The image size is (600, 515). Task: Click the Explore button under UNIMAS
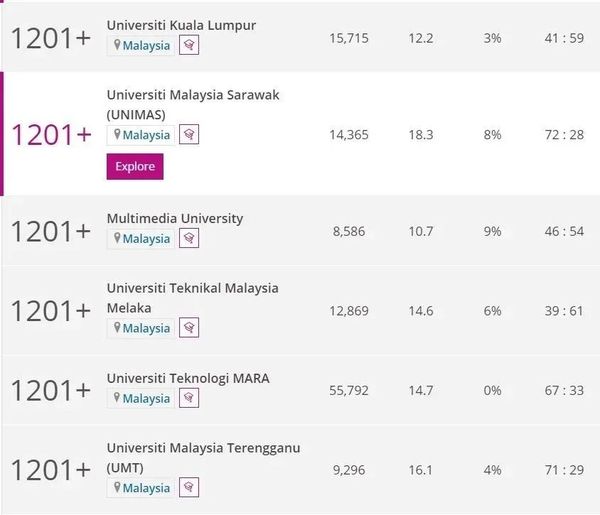point(135,166)
